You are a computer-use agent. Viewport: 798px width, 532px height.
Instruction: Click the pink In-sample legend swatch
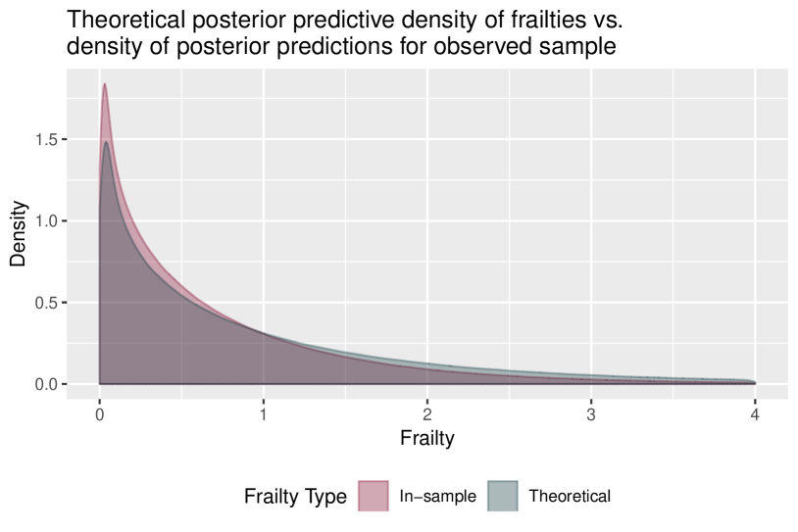373,497
